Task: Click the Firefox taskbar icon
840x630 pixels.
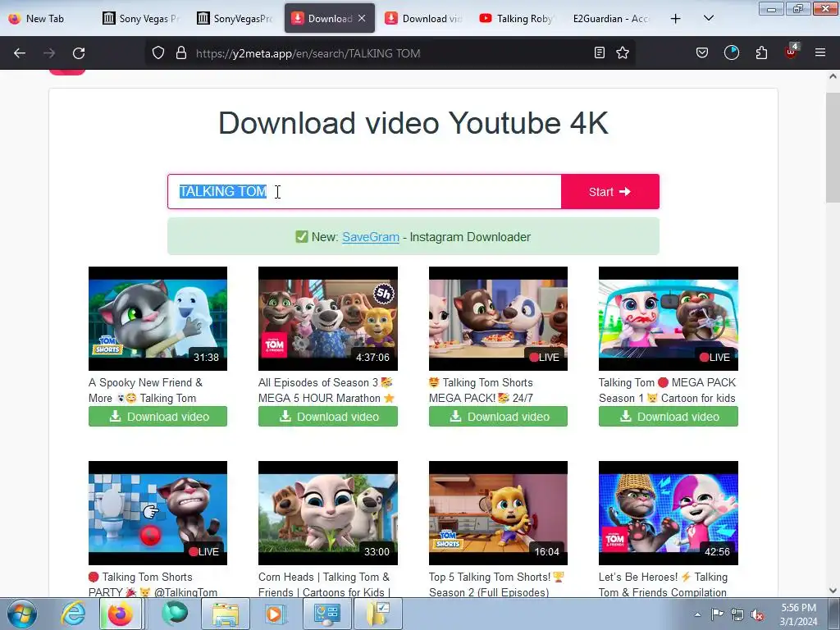Action: click(x=121, y=614)
